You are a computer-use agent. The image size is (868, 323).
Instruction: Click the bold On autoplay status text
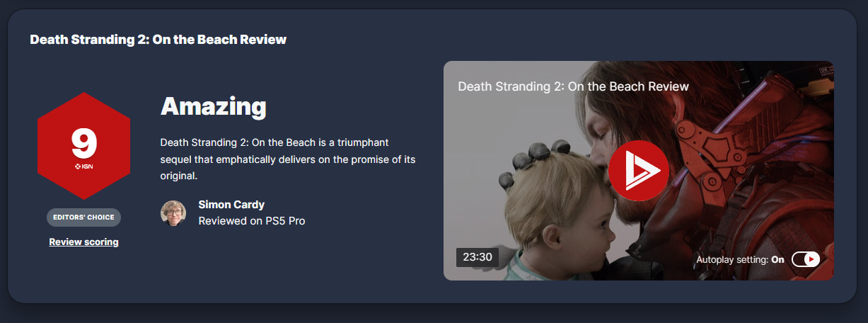777,260
